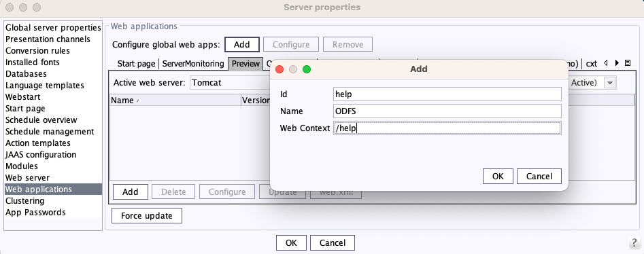Open Clustering section
Screen dimensions: 644x254
point(53,200)
